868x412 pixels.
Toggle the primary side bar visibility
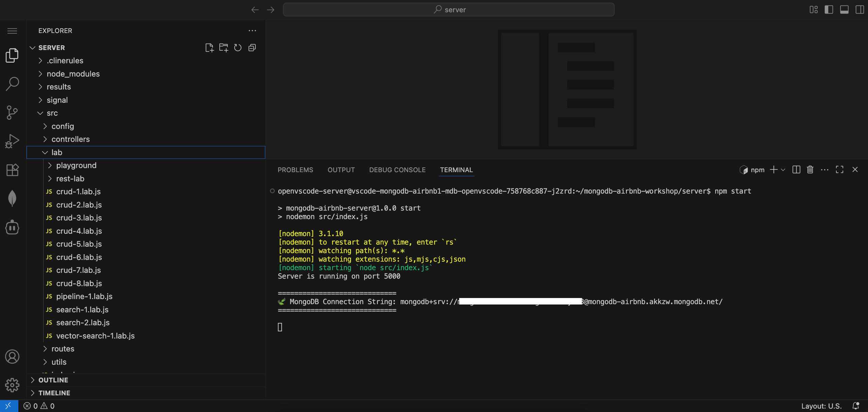pyautogui.click(x=829, y=10)
